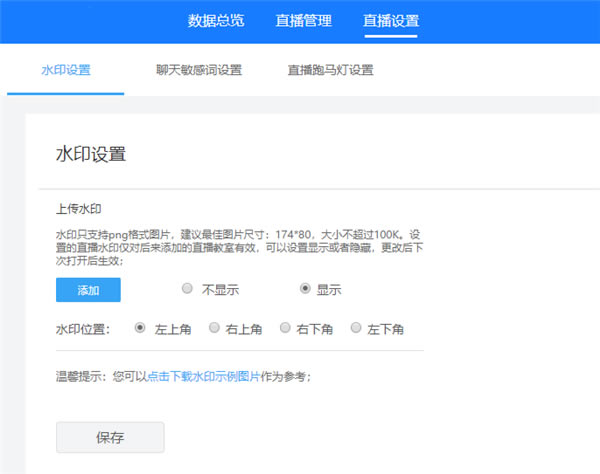Select the 右下角 position radio button
This screenshot has height=474, width=600.
point(286,328)
